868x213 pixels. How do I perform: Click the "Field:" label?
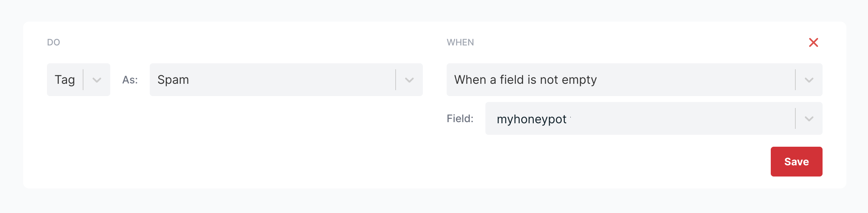click(460, 118)
